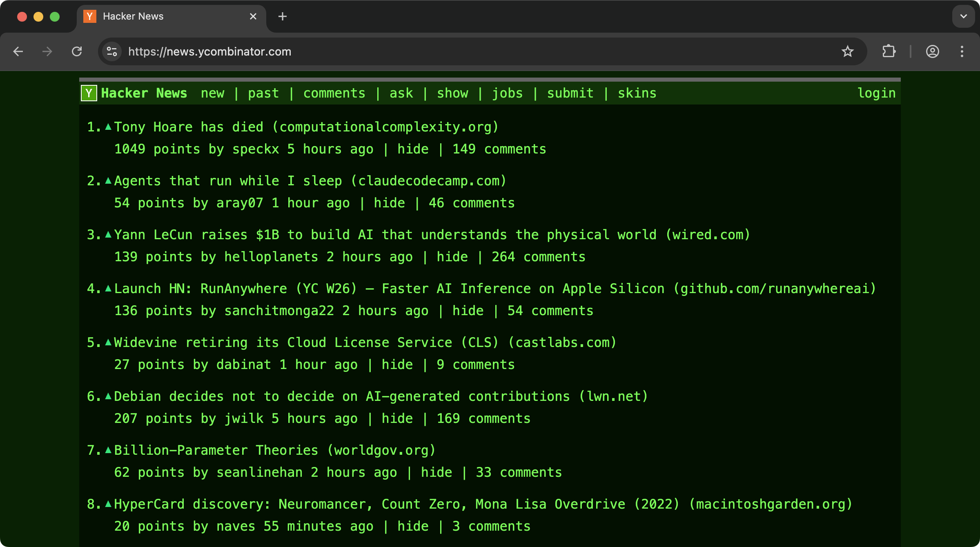This screenshot has height=547, width=980.
Task: Close the Hacker News tab
Action: [x=253, y=16]
